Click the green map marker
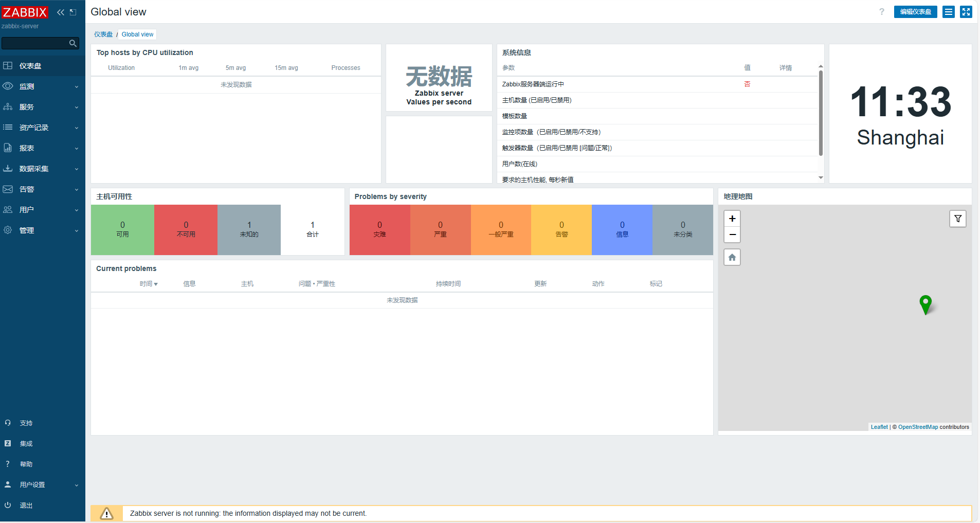 pyautogui.click(x=925, y=304)
